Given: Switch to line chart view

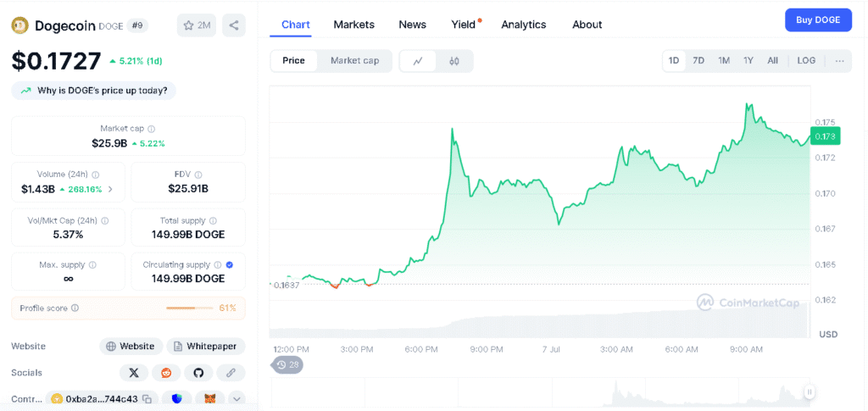Looking at the screenshot, I should point(418,61).
